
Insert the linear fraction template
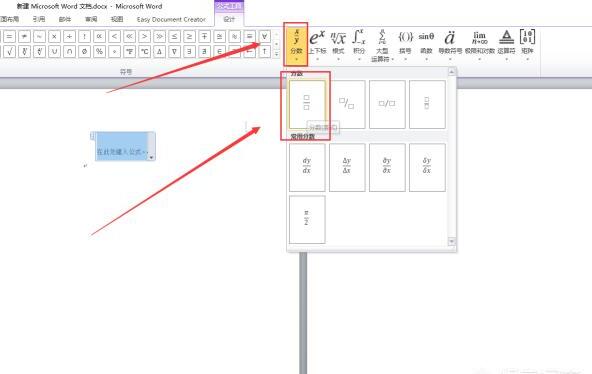pyautogui.click(x=387, y=105)
